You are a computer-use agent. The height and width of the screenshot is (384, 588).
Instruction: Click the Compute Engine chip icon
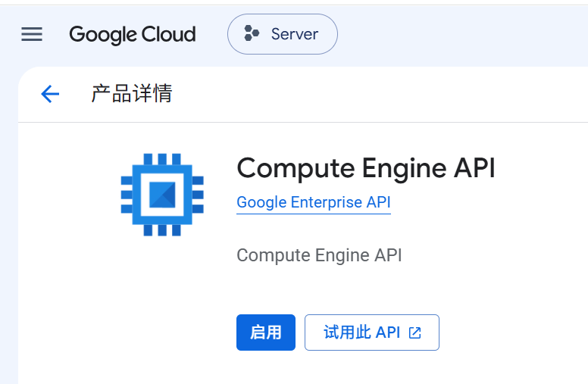162,195
